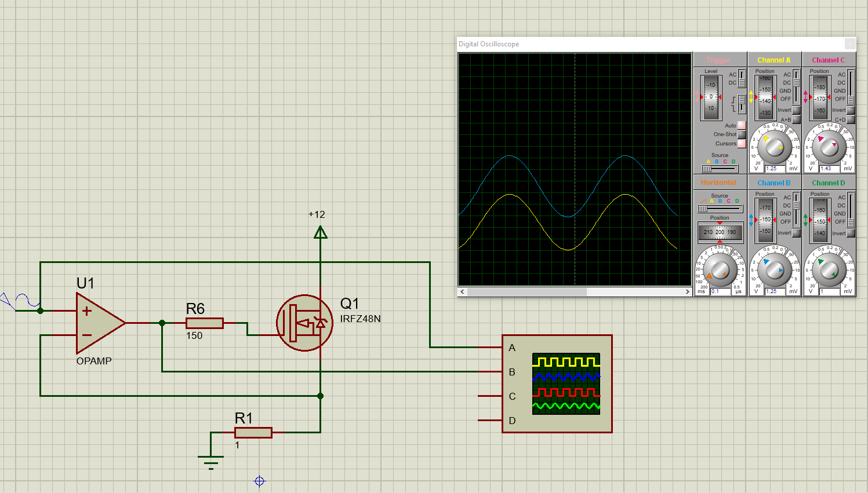868x493 pixels.
Task: Click the green Channel D position arrows
Action: click(806, 220)
